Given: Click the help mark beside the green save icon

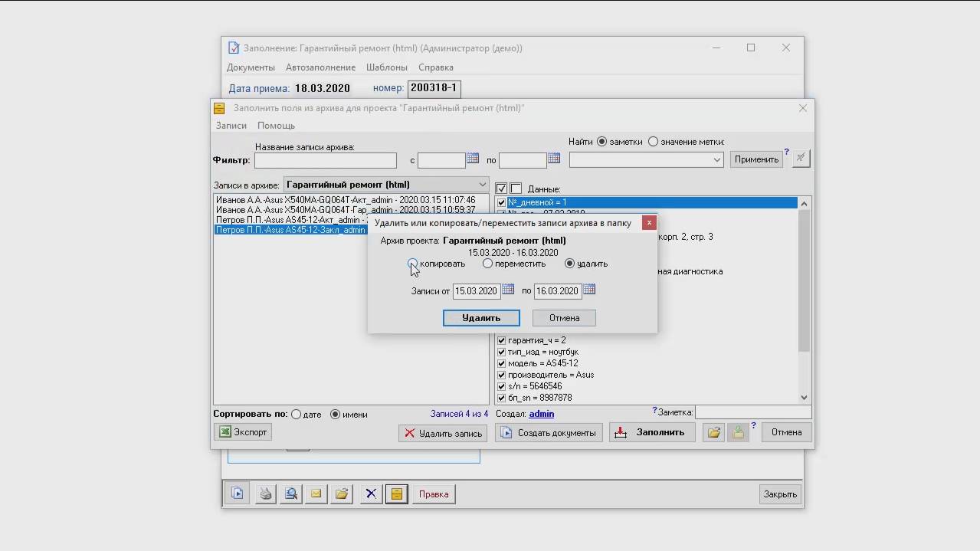Looking at the screenshot, I should click(x=754, y=426).
